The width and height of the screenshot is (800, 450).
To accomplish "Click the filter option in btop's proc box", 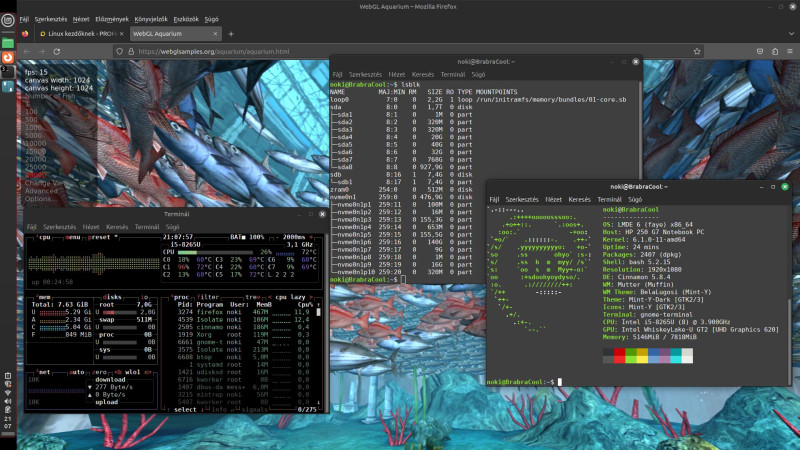I will pos(208,296).
